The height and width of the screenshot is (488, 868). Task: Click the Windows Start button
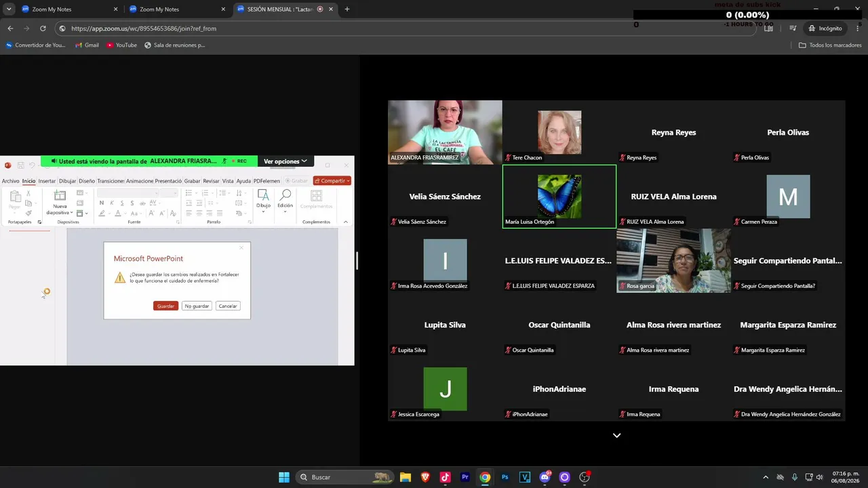pos(284,477)
